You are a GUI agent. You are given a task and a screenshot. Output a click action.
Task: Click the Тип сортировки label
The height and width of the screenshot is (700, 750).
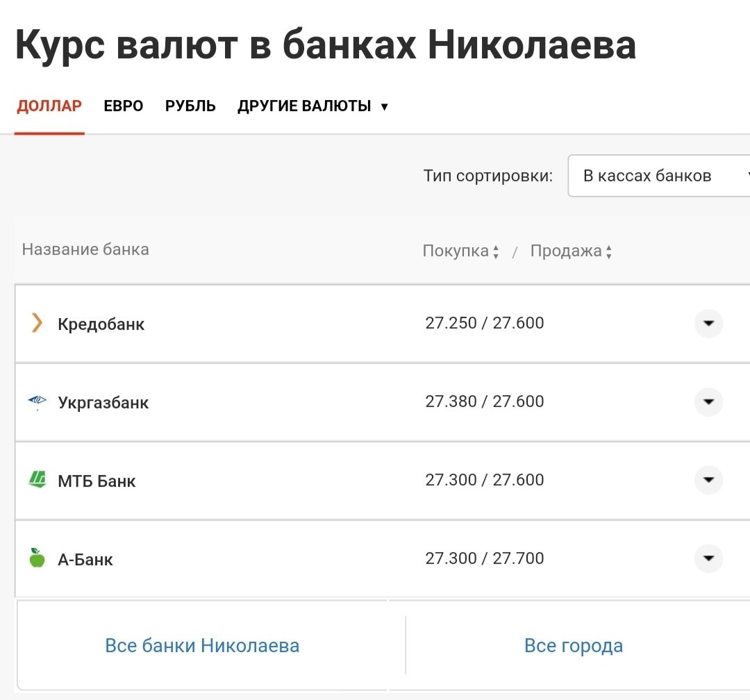click(x=488, y=176)
